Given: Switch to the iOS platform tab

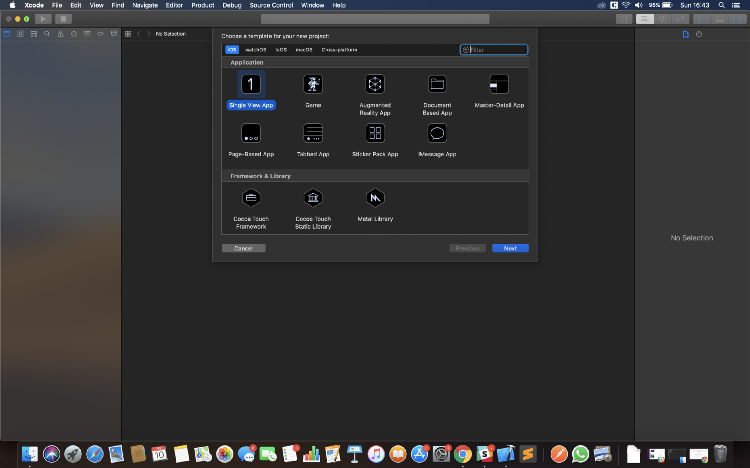Looking at the screenshot, I should pyautogui.click(x=232, y=50).
